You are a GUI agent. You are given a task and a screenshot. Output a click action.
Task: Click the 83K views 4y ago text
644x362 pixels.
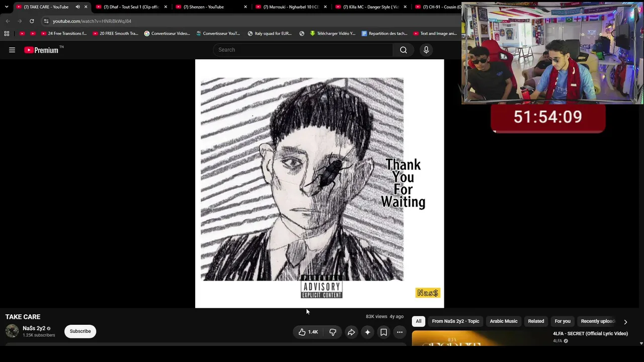[384, 317]
